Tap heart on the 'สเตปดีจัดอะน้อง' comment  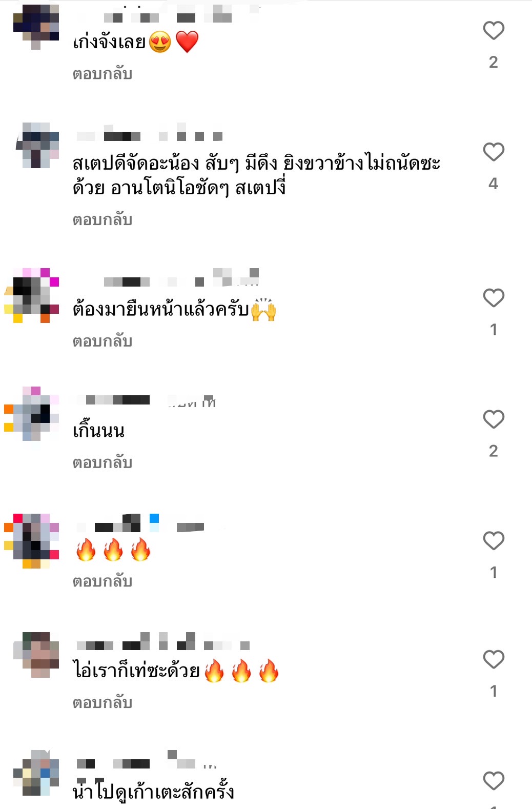(x=494, y=152)
